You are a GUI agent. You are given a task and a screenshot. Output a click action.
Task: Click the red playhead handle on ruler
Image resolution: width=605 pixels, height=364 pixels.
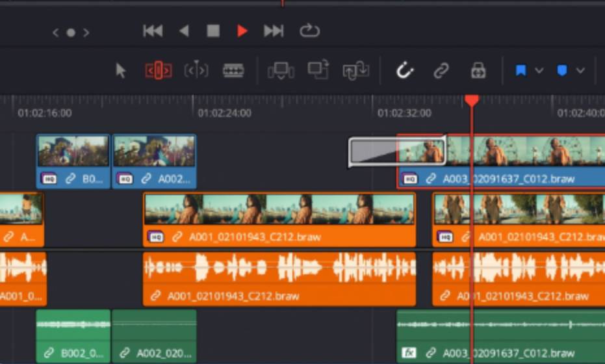(x=472, y=101)
